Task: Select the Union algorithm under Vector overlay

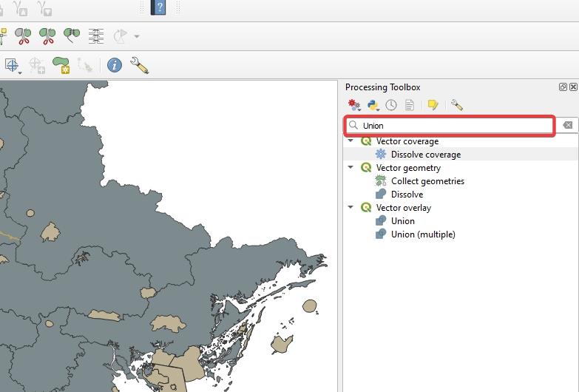Action: 402,221
